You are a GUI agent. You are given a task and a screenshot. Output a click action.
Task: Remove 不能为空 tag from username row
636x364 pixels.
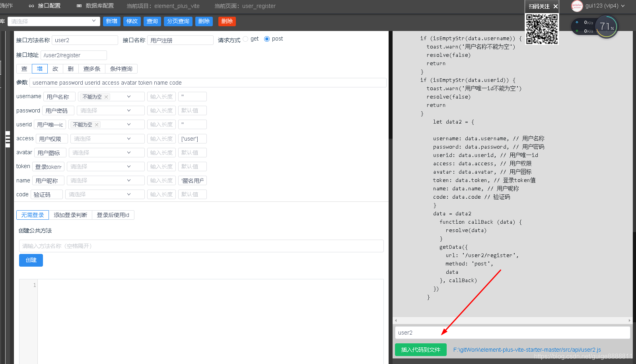click(106, 97)
